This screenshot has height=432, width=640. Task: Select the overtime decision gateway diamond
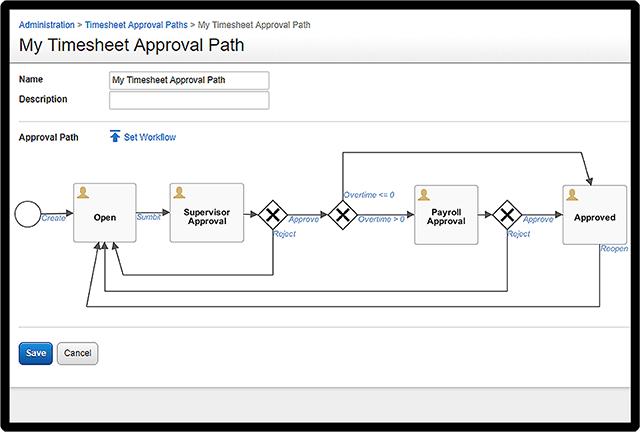343,214
